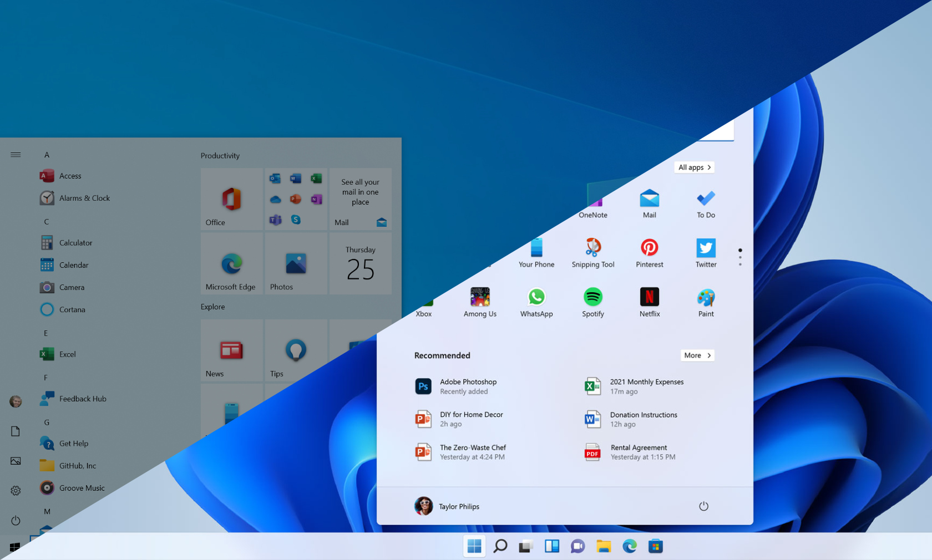Open the Netflix pinned app
Image resolution: width=932 pixels, height=560 pixels.
tap(649, 298)
